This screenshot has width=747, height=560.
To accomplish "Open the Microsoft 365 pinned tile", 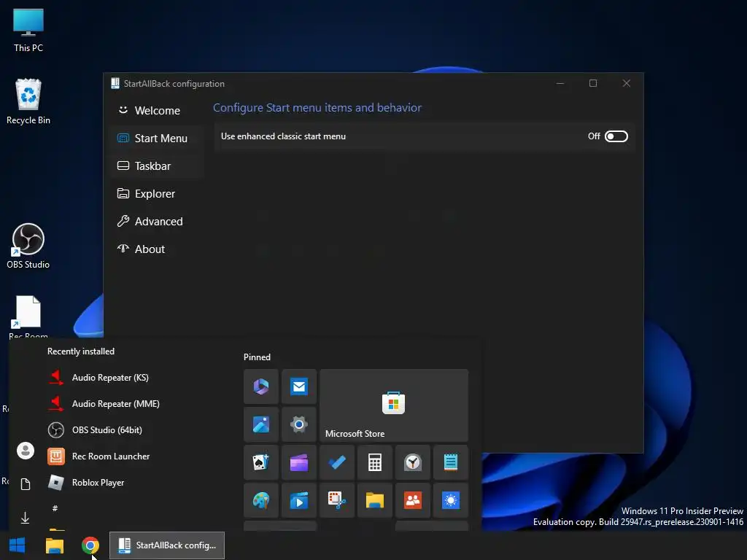I will click(261, 386).
